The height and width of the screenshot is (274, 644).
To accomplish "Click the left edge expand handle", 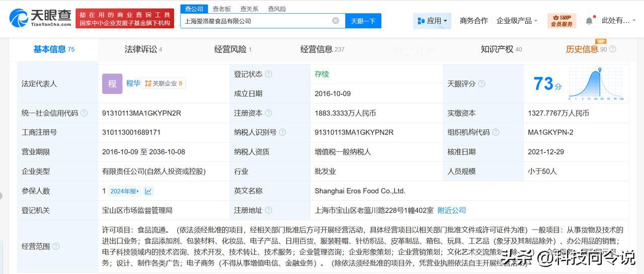I will 2,196.
